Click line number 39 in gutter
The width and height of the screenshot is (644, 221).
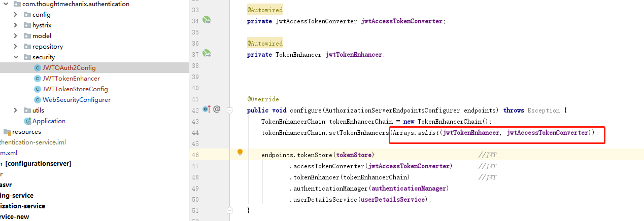pos(195,77)
